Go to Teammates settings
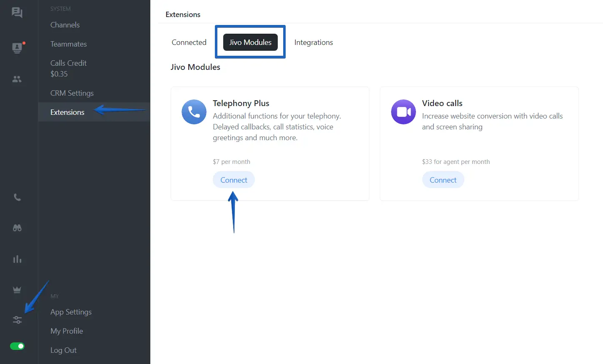The width and height of the screenshot is (603, 364). [x=69, y=44]
